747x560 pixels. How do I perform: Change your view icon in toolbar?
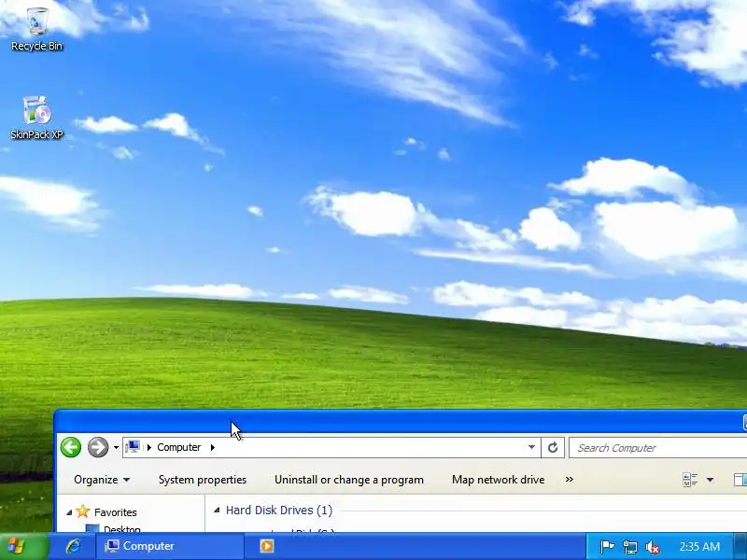[x=690, y=480]
